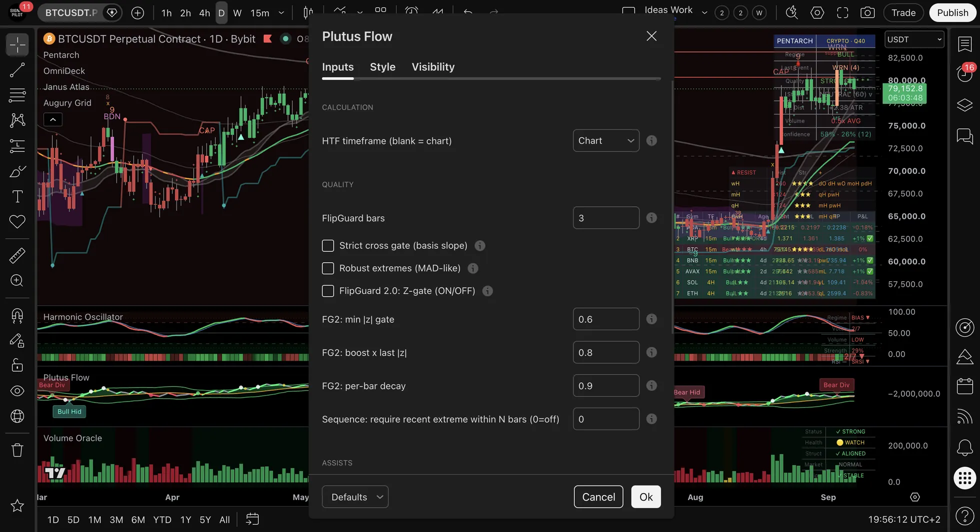Image resolution: width=980 pixels, height=532 pixels.
Task: Select the ruler measure tool
Action: [x=17, y=255]
